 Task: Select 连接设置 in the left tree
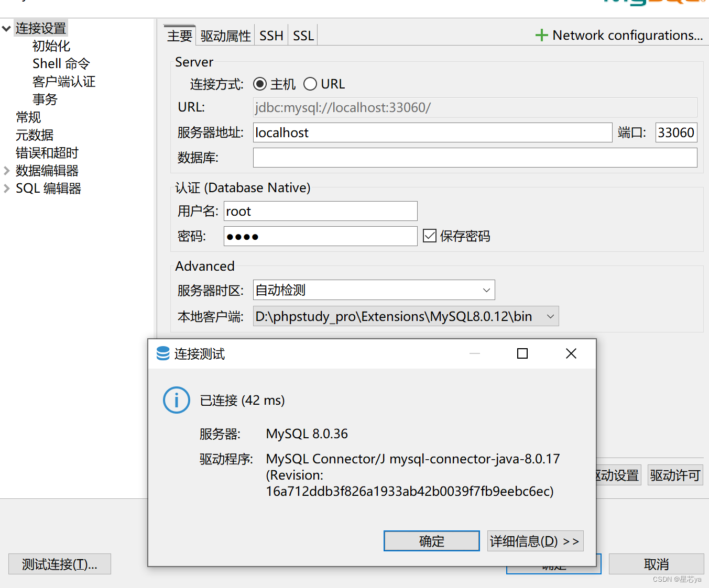[41, 28]
